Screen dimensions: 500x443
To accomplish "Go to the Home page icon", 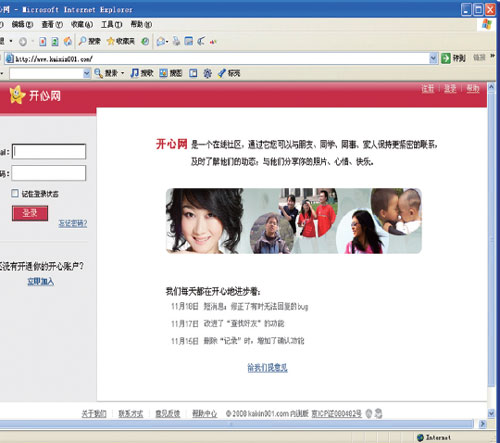I will coord(68,41).
